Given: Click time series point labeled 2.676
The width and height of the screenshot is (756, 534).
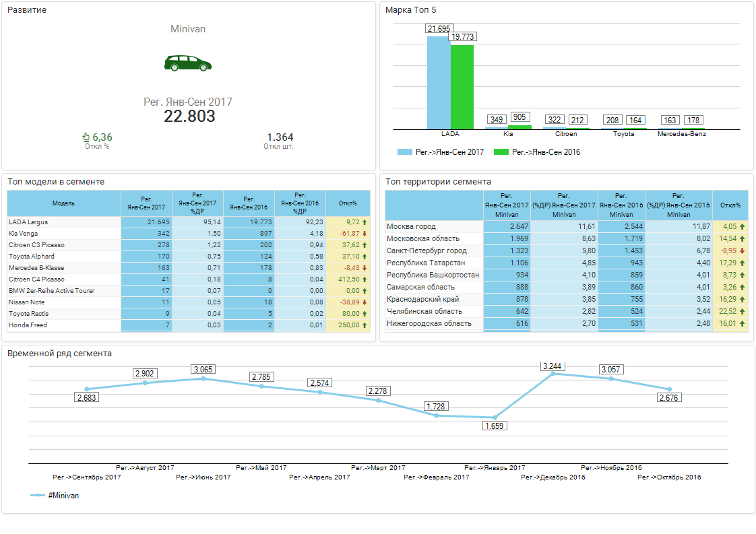Looking at the screenshot, I should click(x=670, y=389).
